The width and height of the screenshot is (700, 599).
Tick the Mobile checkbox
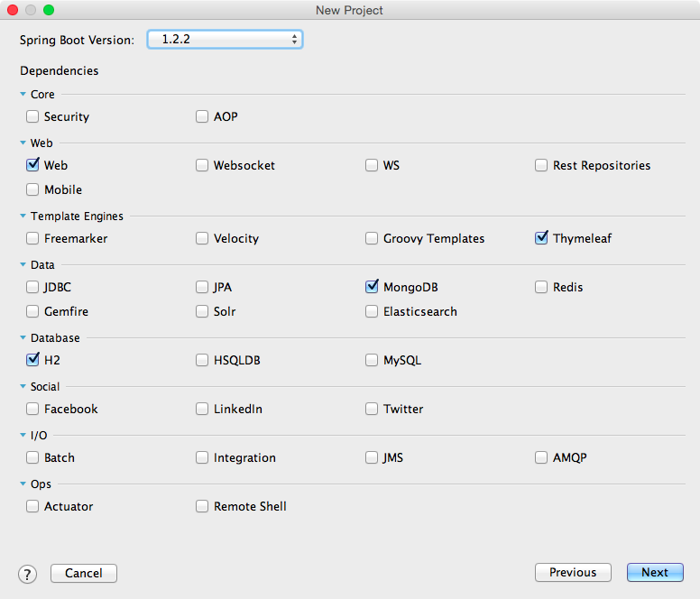pyautogui.click(x=32, y=189)
